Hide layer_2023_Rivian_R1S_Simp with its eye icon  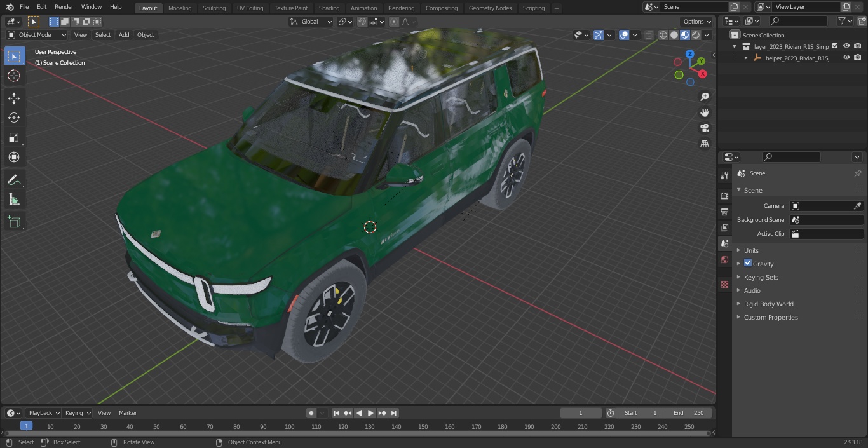click(846, 46)
